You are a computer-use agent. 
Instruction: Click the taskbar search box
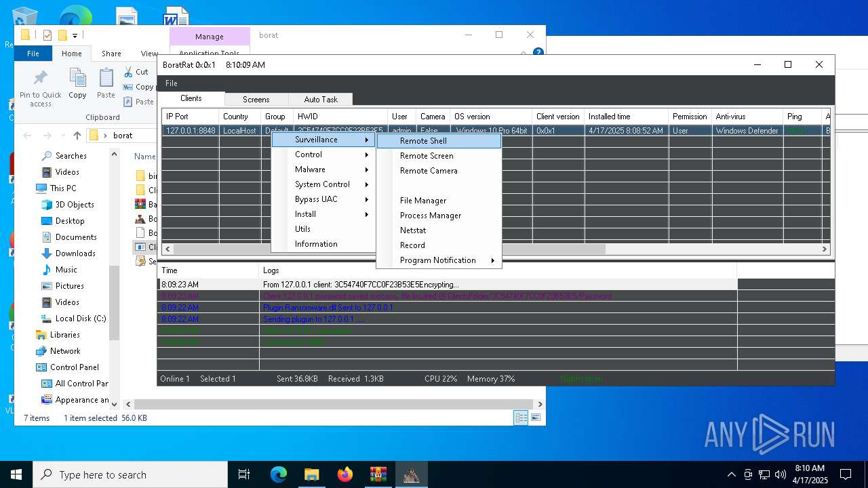(130, 474)
